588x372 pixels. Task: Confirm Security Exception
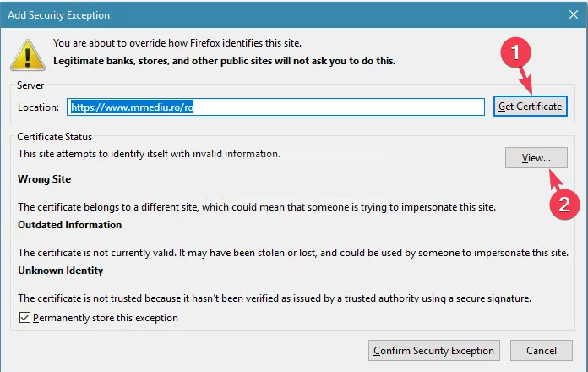(x=434, y=351)
